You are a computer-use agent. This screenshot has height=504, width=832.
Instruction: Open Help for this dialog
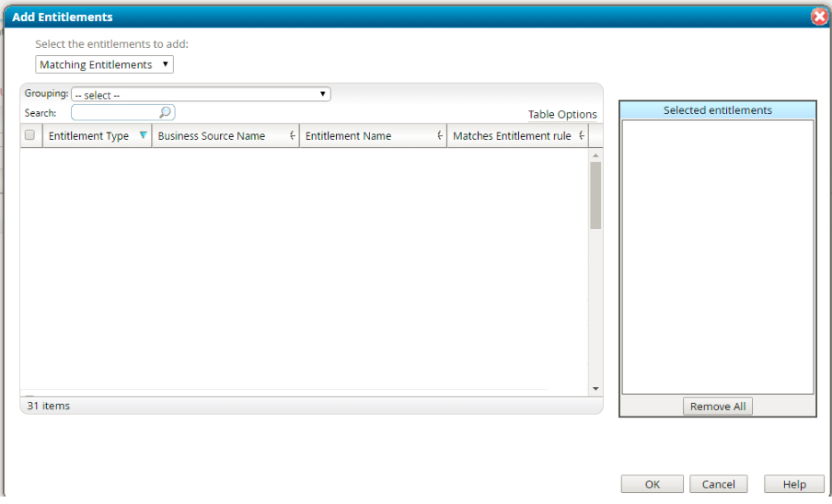(x=793, y=485)
